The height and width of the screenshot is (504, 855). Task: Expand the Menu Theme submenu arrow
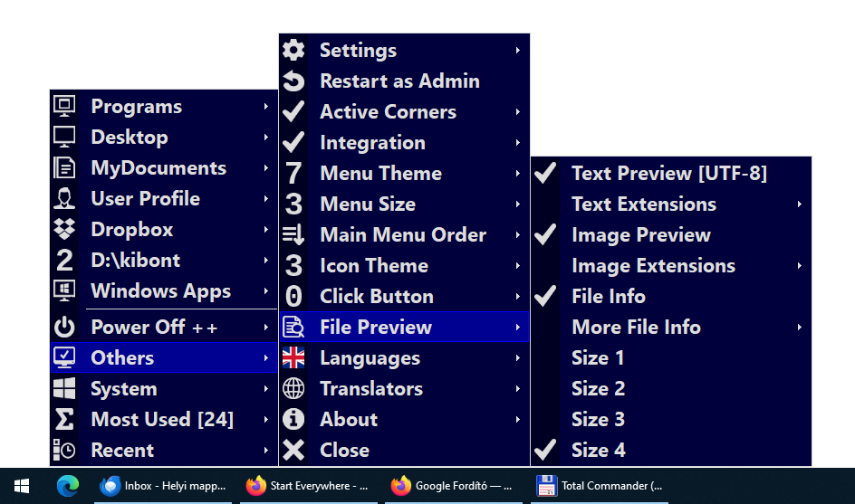(x=517, y=174)
